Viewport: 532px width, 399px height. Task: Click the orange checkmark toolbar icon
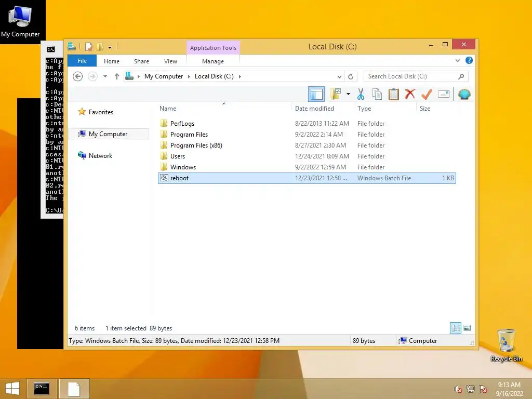[427, 94]
